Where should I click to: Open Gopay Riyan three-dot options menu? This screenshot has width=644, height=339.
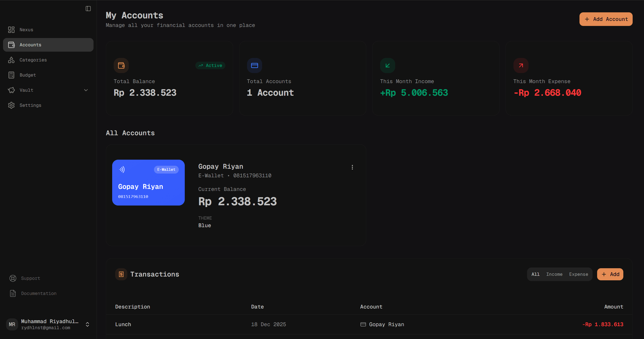(x=352, y=167)
